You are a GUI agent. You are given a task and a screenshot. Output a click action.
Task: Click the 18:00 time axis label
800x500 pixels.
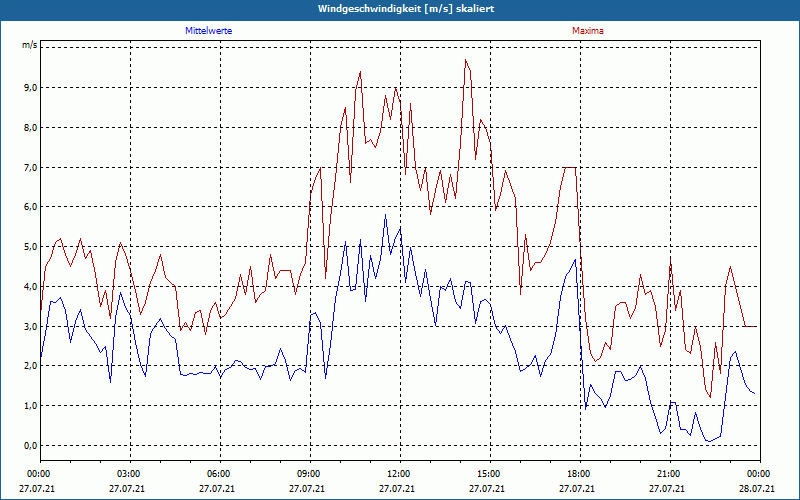coord(577,474)
